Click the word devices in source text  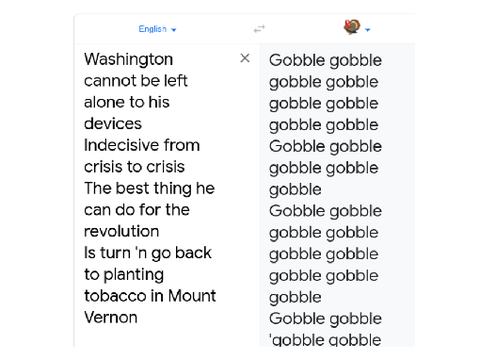click(113, 124)
